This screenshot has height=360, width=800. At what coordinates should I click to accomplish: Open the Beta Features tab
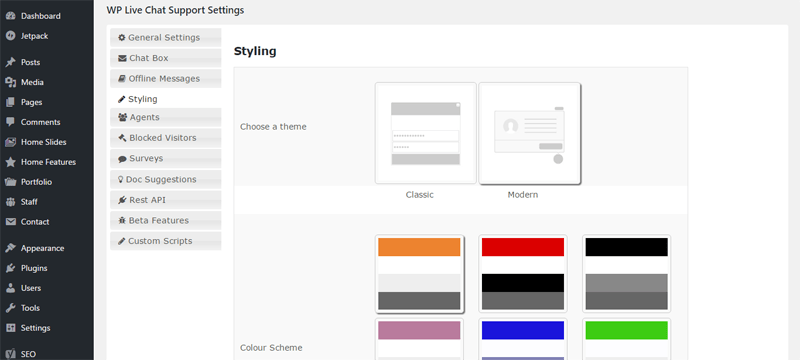pos(166,220)
